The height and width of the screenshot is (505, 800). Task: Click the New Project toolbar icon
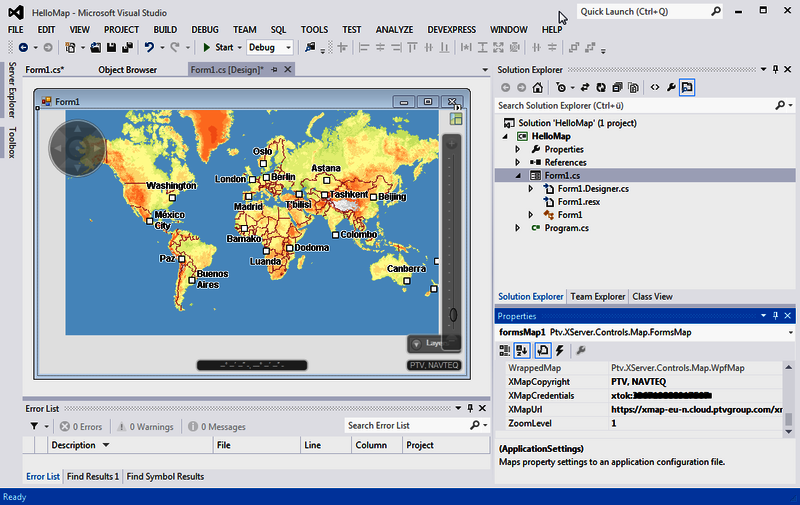coord(70,47)
